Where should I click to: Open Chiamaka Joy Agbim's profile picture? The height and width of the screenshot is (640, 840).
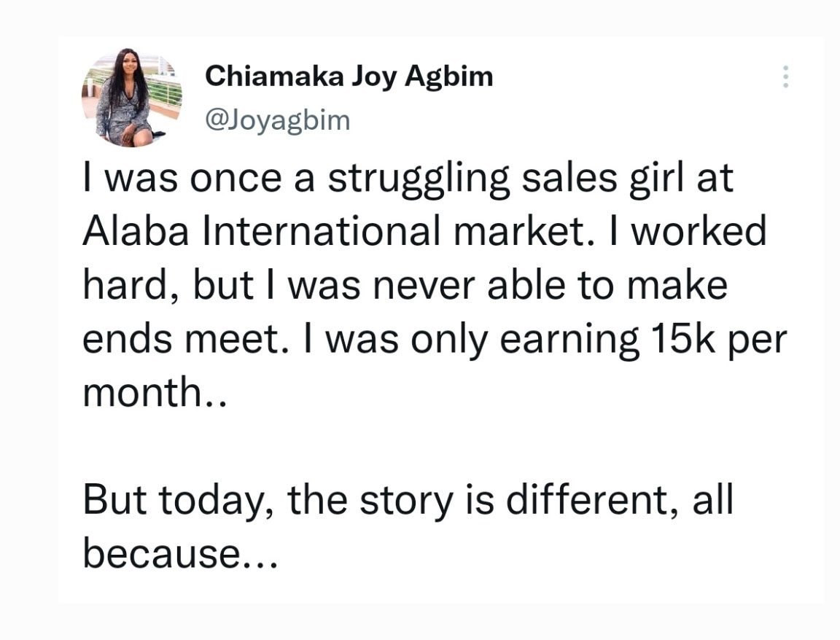[132, 98]
